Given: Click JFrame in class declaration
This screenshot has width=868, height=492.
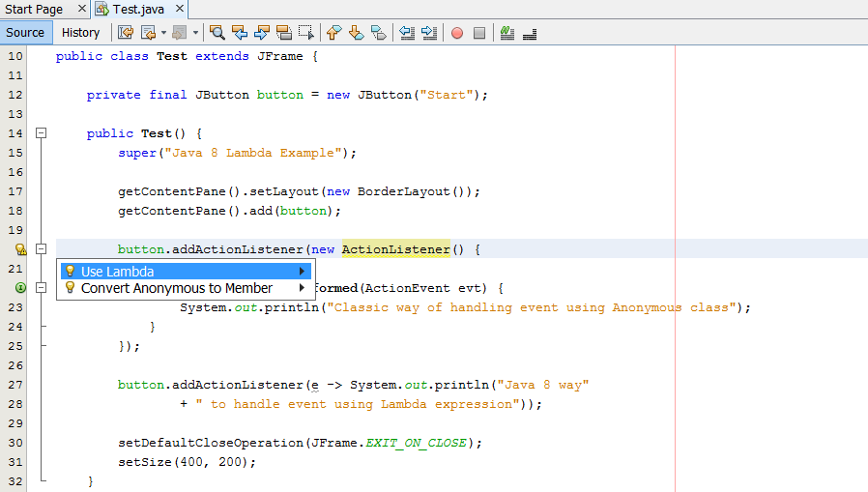Looking at the screenshot, I should coord(280,56).
